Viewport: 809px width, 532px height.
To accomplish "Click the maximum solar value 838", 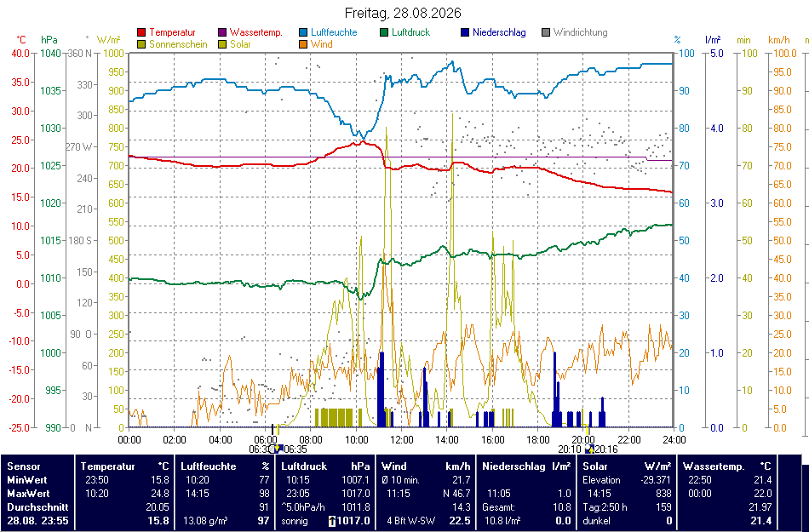I will (x=663, y=494).
